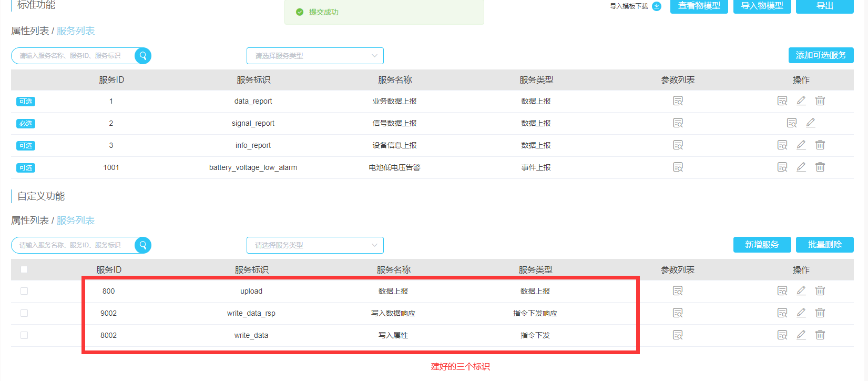Edit the write_data service
The height and width of the screenshot is (381, 868).
(801, 335)
